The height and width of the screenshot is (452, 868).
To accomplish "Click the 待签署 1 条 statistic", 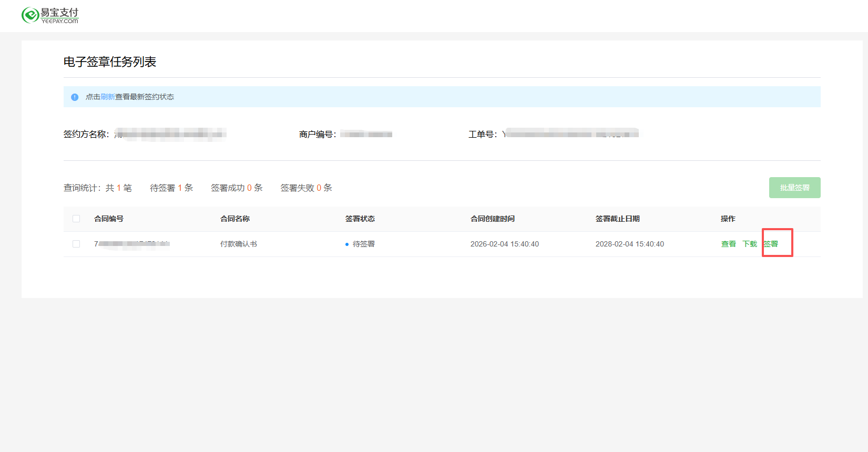I will (x=171, y=188).
